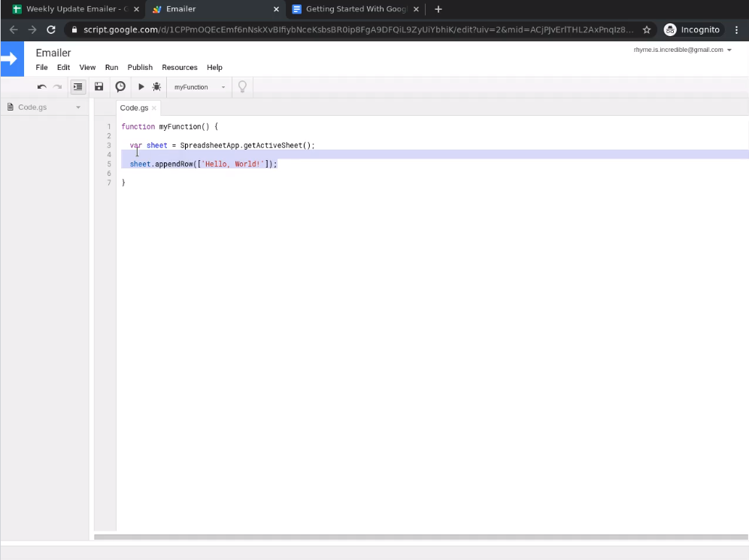Open the myFunction selector dropdown
749x560 pixels.
[x=199, y=87]
